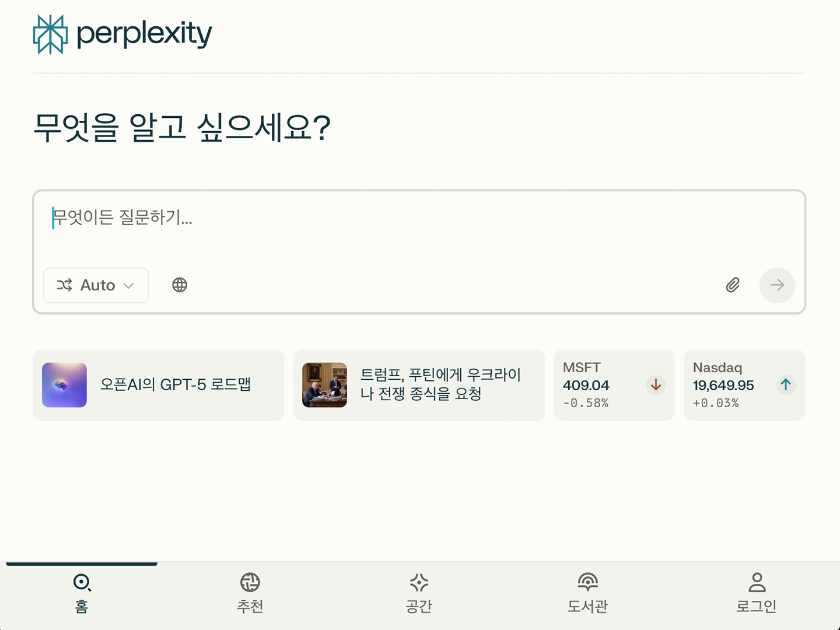
Task: Open the MSFT 409.04 stock card
Action: click(614, 385)
